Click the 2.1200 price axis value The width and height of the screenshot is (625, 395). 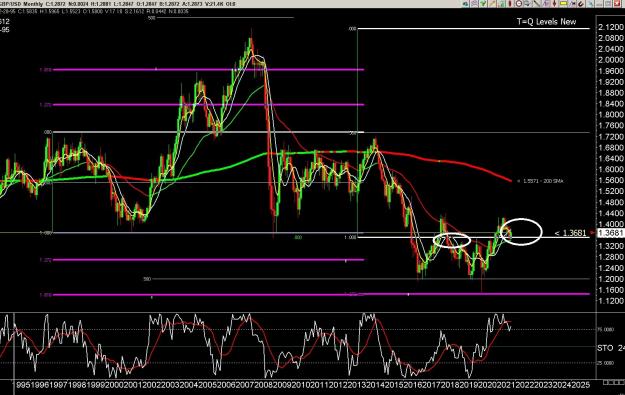tap(611, 27)
